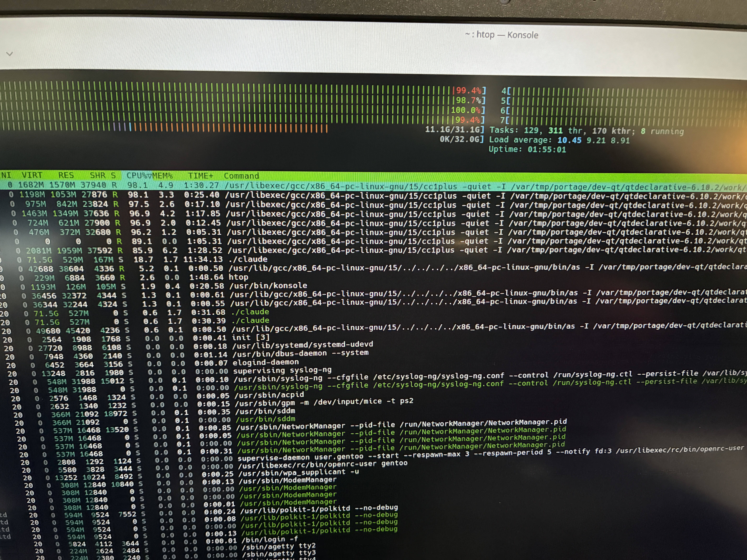
Task: Click the htop — Konsole window title
Action: (502, 35)
